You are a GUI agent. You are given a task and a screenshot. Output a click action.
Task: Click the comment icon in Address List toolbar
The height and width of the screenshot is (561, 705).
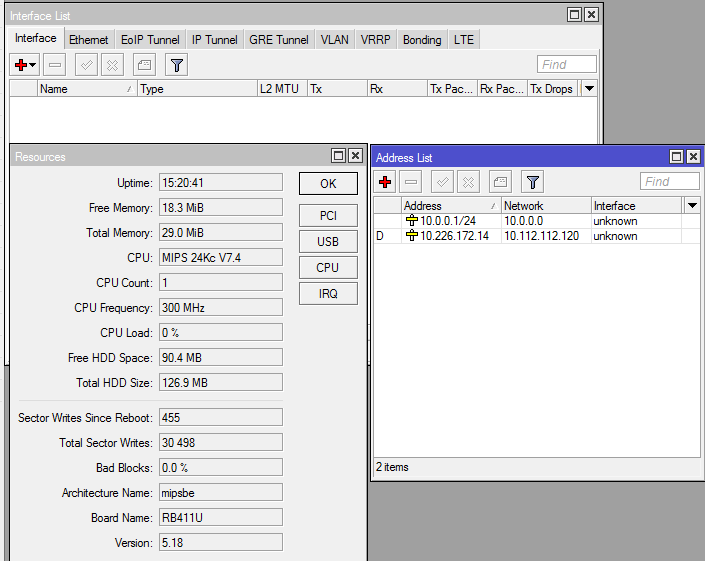click(500, 182)
